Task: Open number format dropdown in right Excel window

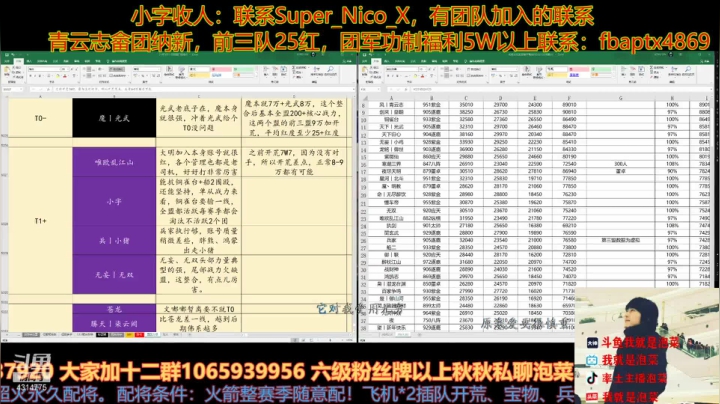Action: 517,69
